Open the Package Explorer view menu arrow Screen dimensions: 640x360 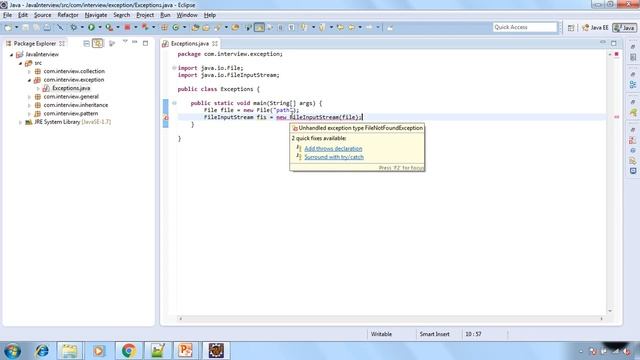pyautogui.click(x=125, y=42)
